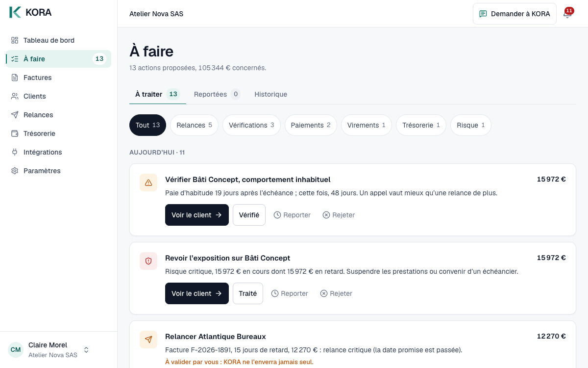The width and height of the screenshot is (588, 368).
Task: Switch to the Historique tab
Action: point(270,94)
